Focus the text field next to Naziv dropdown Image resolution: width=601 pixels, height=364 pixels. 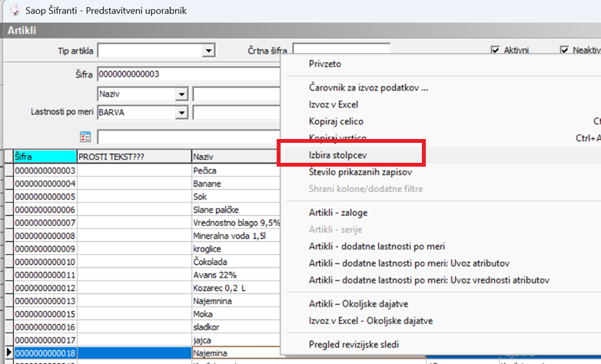(x=237, y=94)
